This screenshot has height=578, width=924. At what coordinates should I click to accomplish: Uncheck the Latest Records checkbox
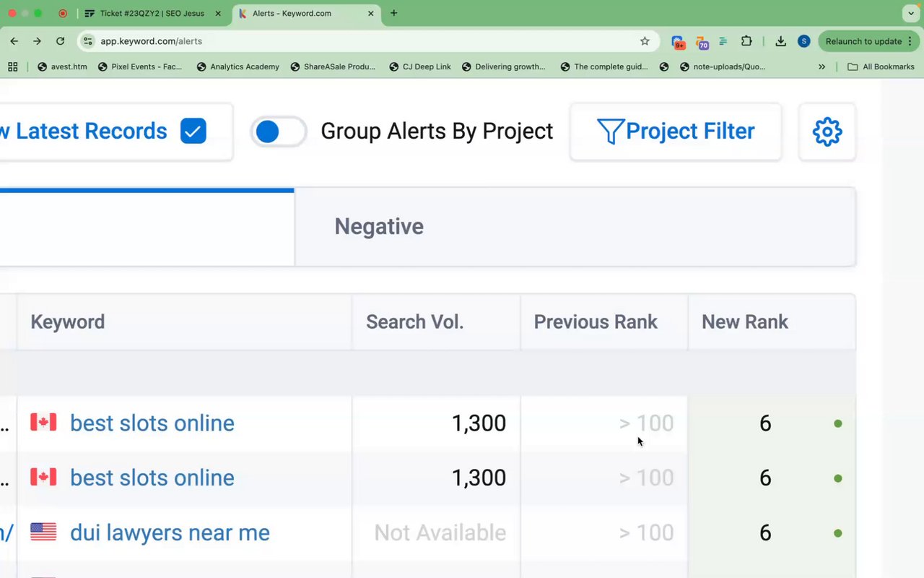click(x=193, y=131)
